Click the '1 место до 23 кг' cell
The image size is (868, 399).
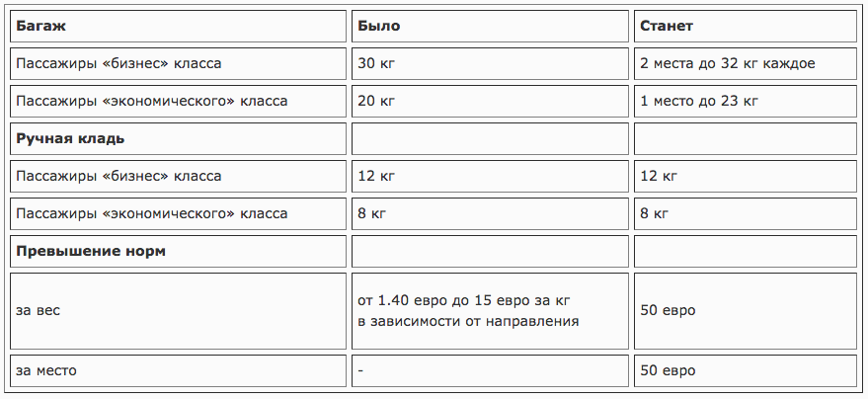point(746,102)
